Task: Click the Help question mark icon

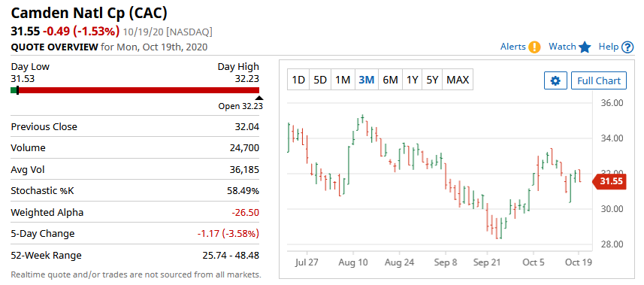Action: (627, 47)
